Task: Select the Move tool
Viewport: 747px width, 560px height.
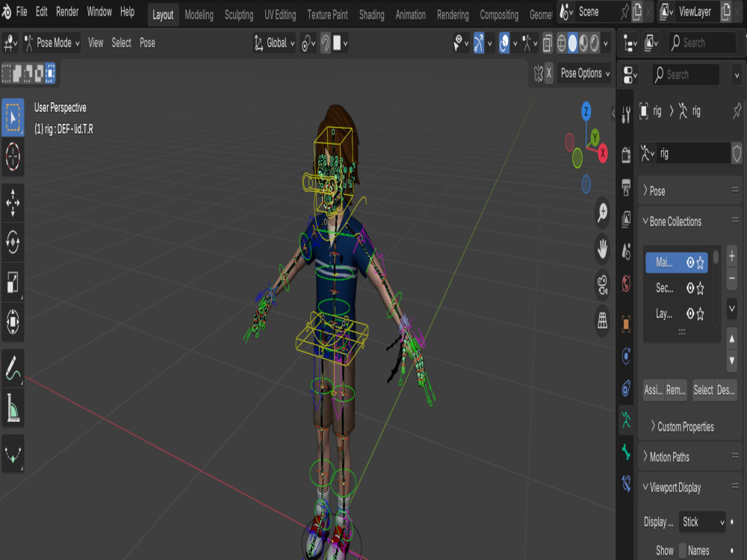Action: [13, 203]
